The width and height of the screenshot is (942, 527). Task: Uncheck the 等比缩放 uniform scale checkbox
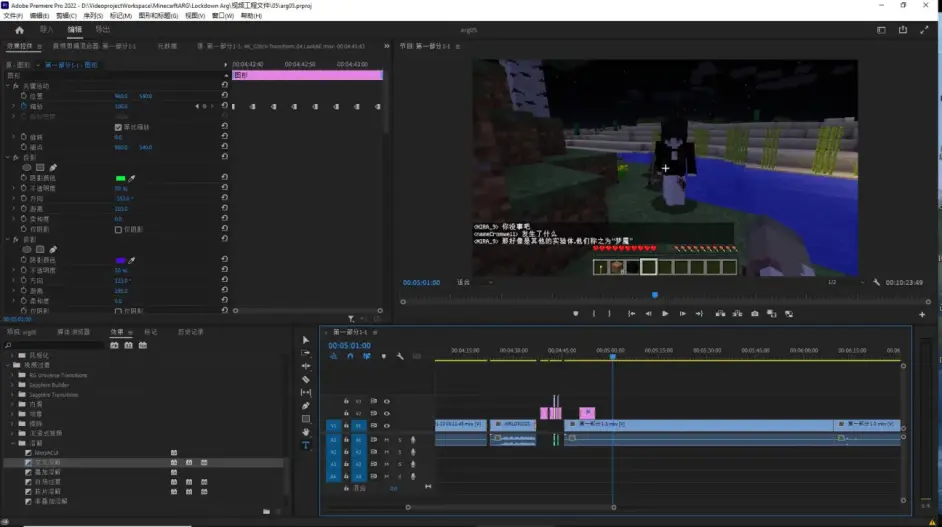click(x=119, y=127)
